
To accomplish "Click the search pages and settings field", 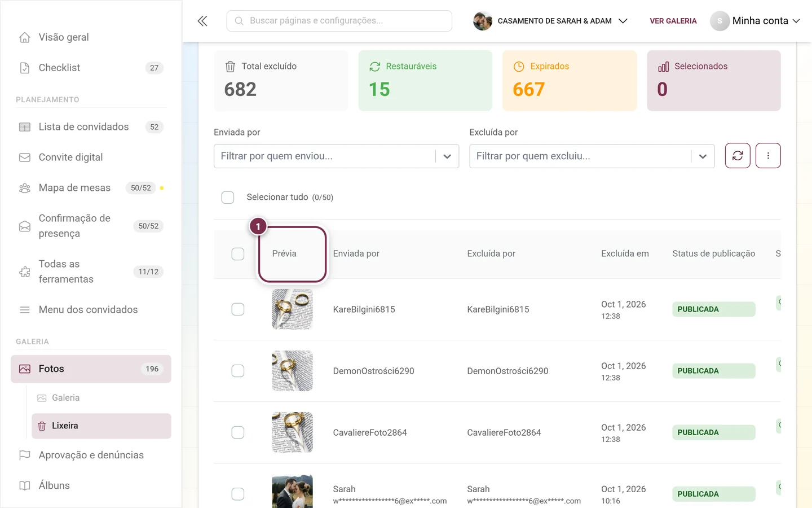I will click(339, 21).
